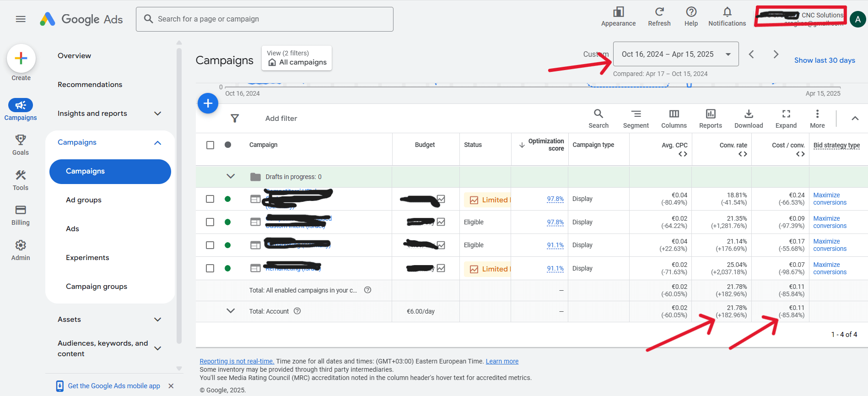Open Campaigns in the left rail
Viewport: 868px width, 396px height.
[x=21, y=110]
